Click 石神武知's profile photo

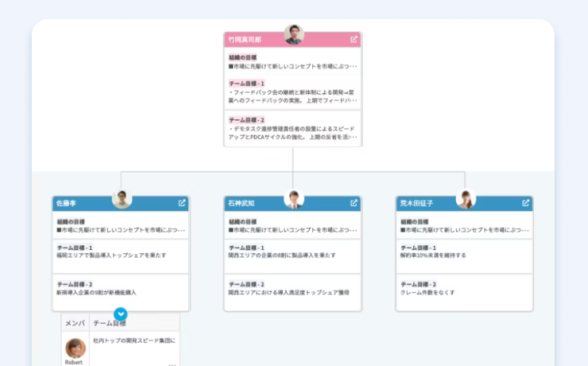tap(294, 199)
